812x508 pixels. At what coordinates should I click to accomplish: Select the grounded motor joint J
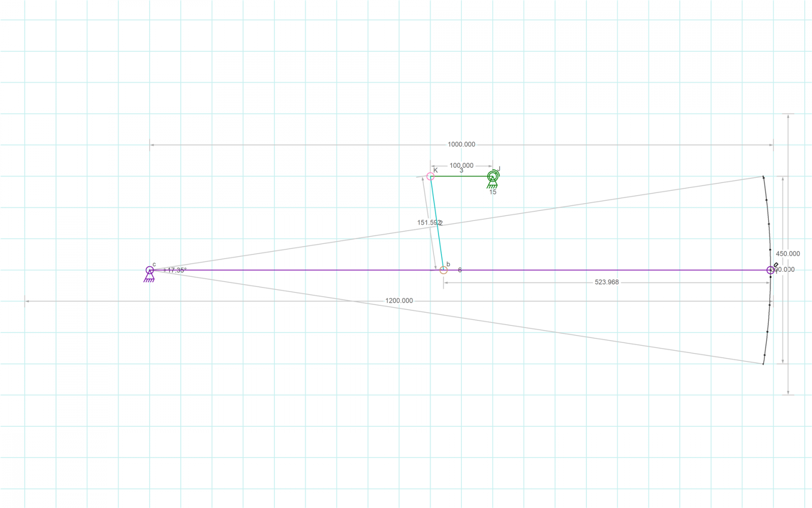492,176
